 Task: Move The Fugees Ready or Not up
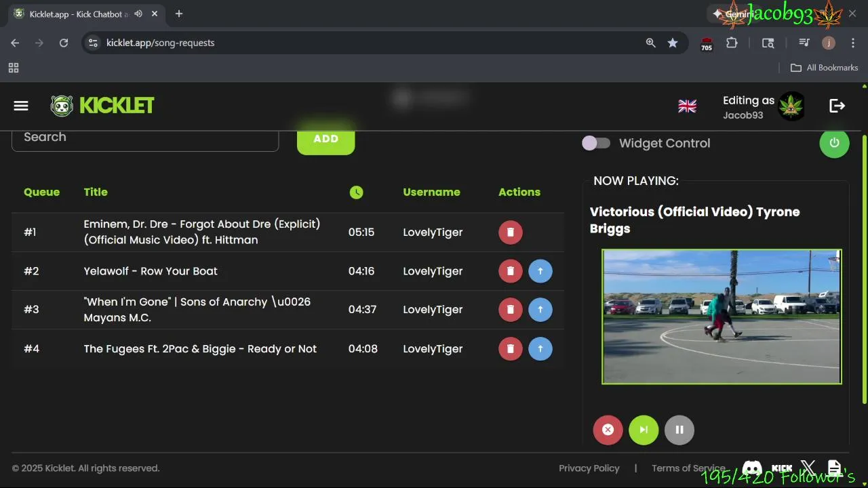point(540,349)
